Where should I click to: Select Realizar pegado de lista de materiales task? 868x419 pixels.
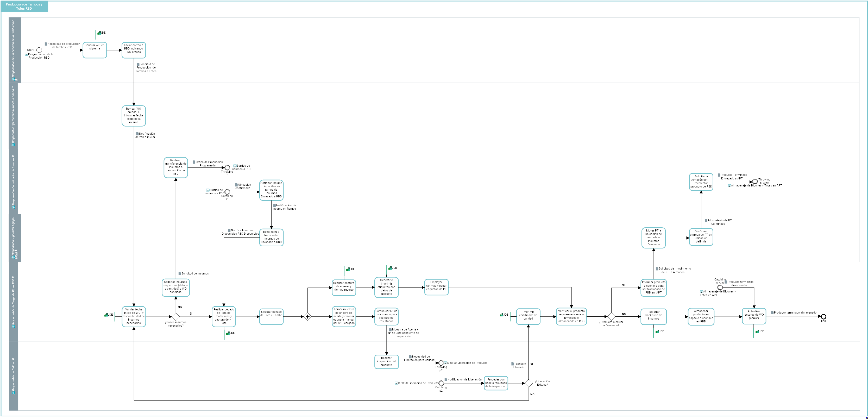[x=224, y=316]
